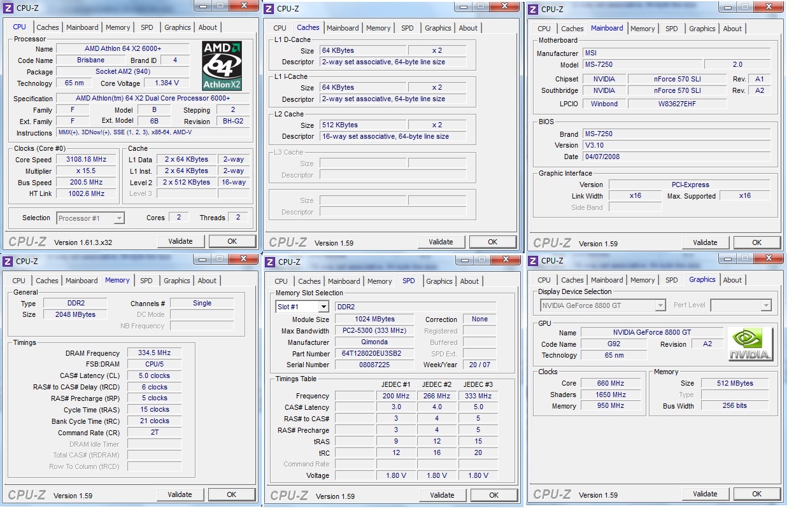The width and height of the screenshot is (810, 532).
Task: Click the Core Voltage value 1.384 V
Action: click(x=167, y=83)
